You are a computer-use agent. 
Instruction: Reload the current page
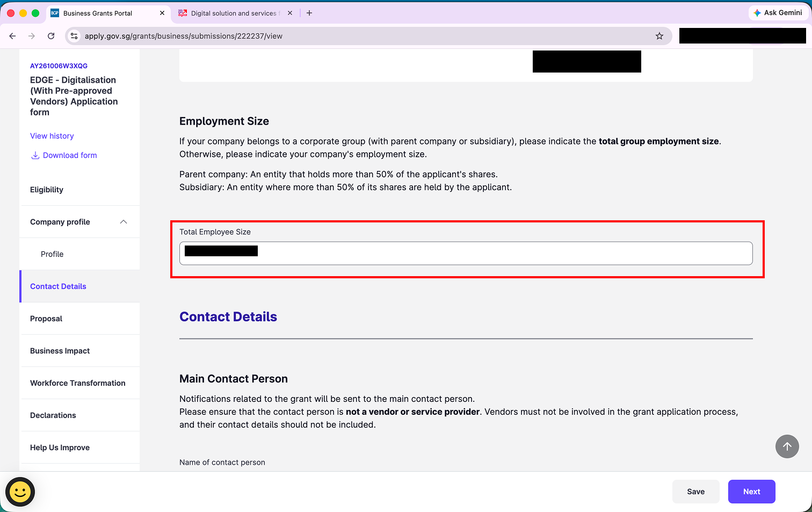[51, 36]
